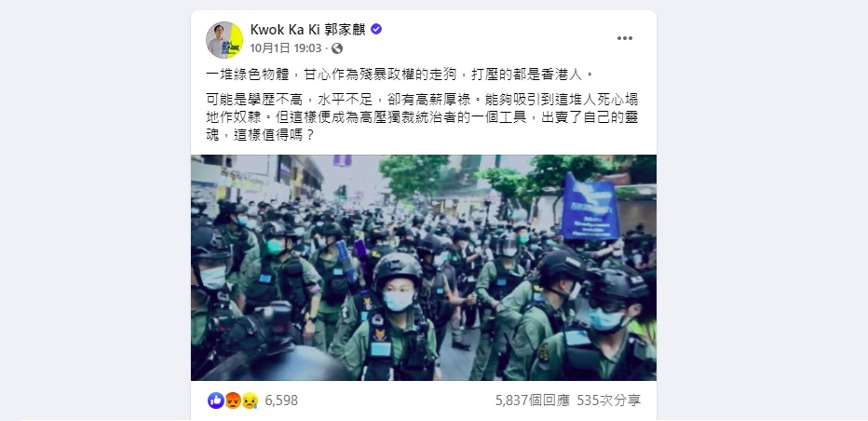868x421 pixels.
Task: Click the blue Like reaction icon
Action: 216,400
